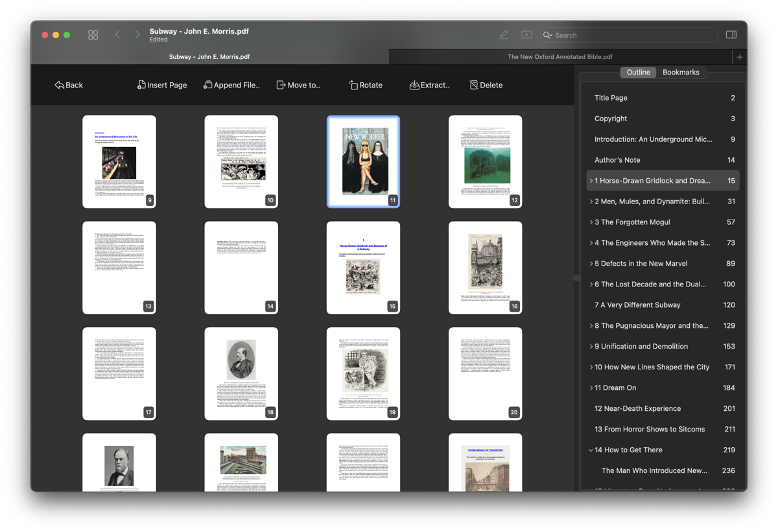
Task: Click the sidebar divider resize handle
Action: point(576,278)
